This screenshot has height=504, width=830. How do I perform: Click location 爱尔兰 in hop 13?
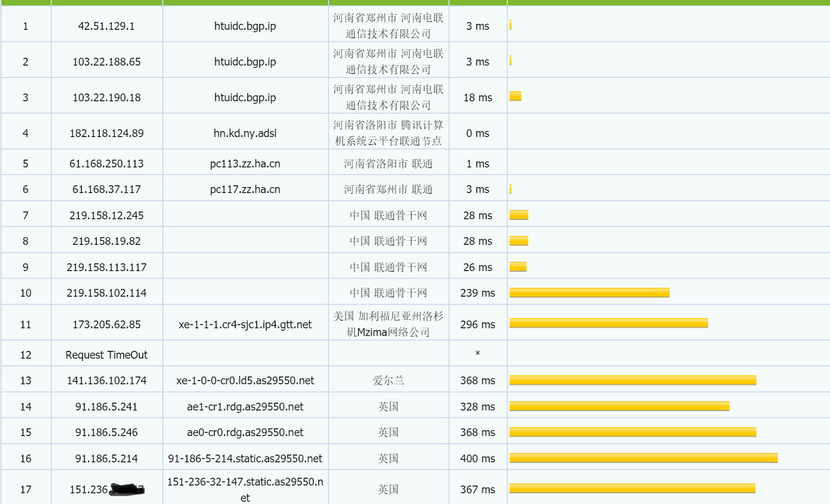pos(388,381)
